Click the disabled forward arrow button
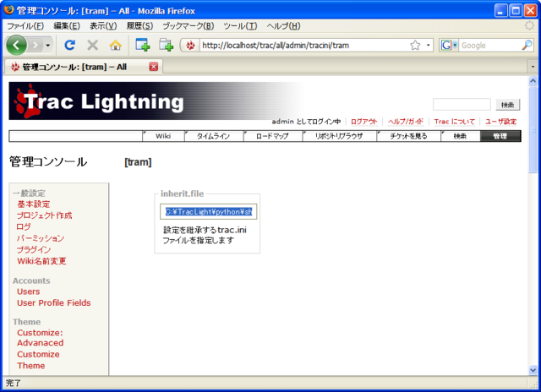This screenshot has width=541, height=392. point(36,45)
